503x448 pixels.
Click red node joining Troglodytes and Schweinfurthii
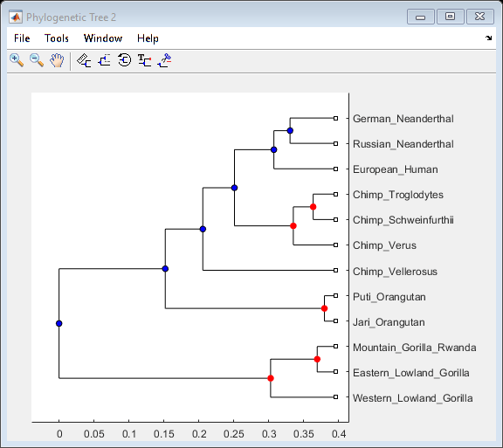point(314,207)
